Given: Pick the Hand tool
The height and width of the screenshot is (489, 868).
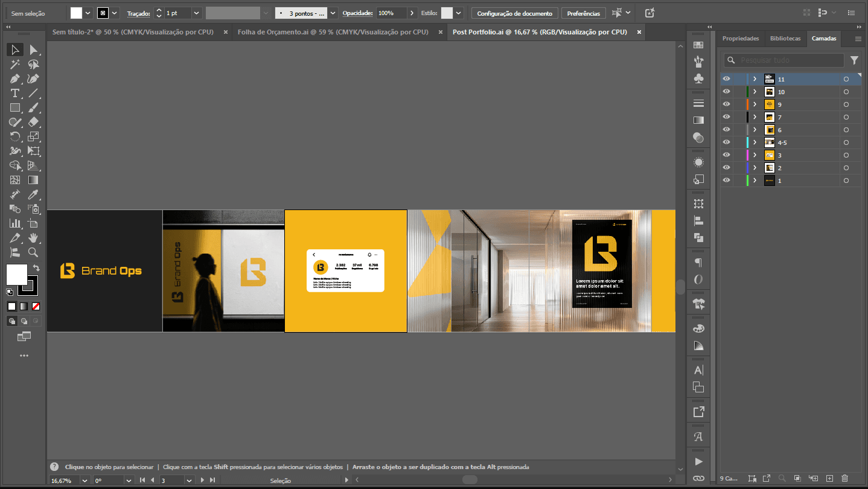Looking at the screenshot, I should (x=34, y=238).
